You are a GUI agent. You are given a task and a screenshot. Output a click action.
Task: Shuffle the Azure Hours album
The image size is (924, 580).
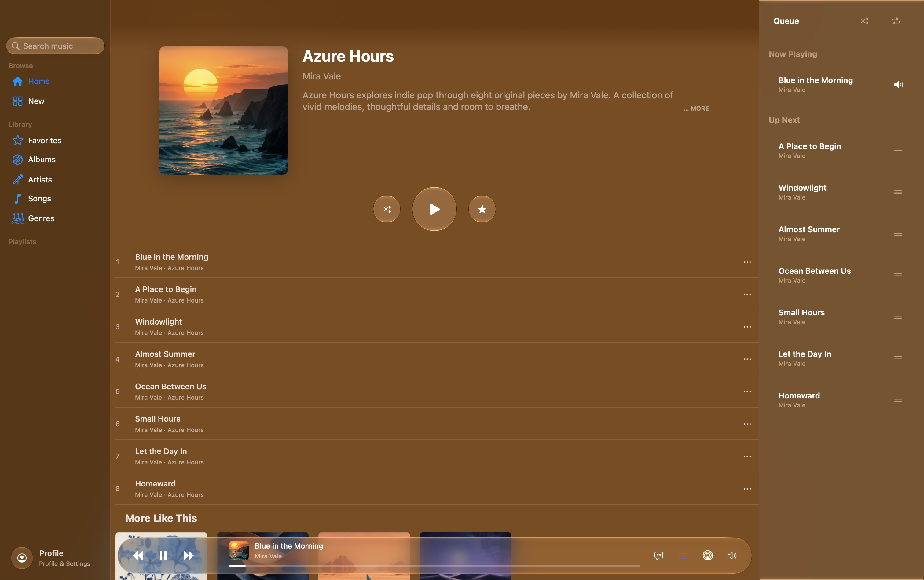[387, 209]
